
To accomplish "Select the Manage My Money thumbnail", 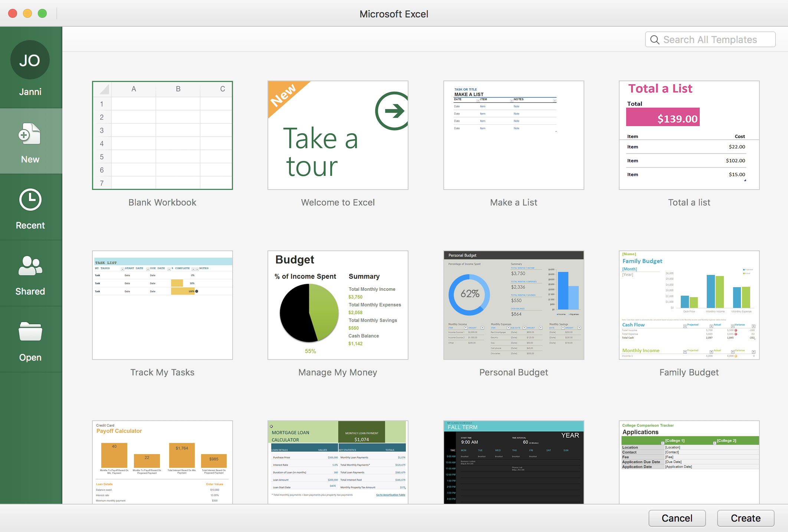I will (x=338, y=305).
